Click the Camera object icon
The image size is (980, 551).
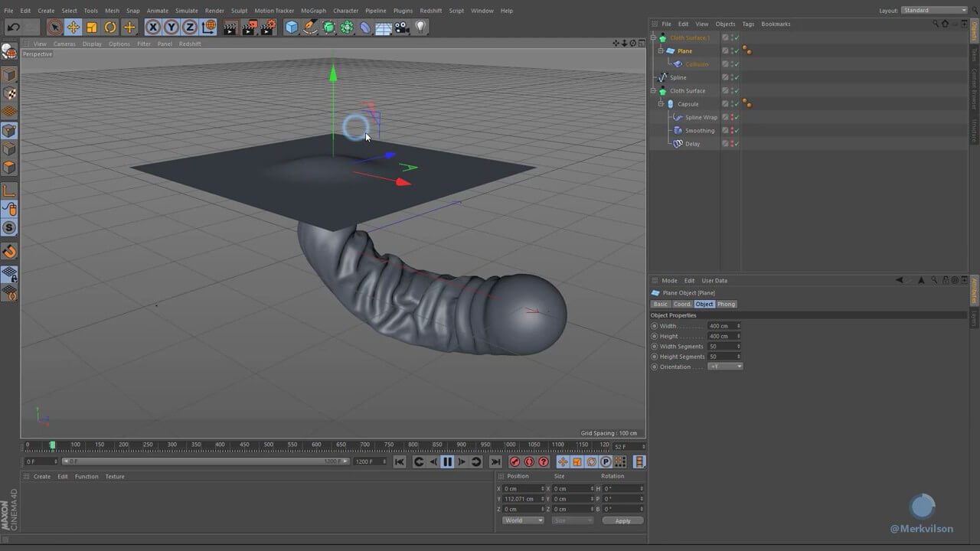coord(402,28)
